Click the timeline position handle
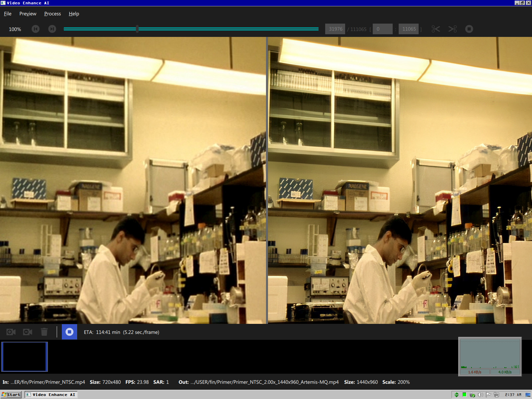The height and width of the screenshot is (399, 532). (137, 29)
